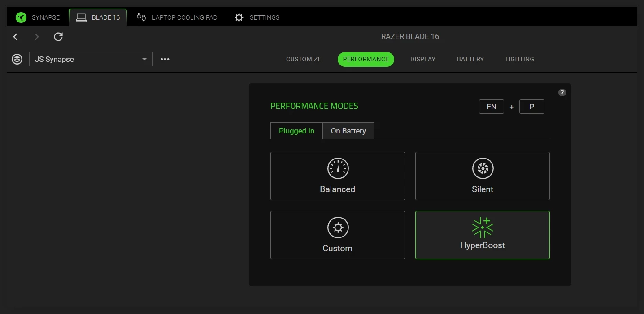Viewport: 644px width, 314px height.
Task: Refresh using the circular arrow icon
Action: (x=58, y=37)
